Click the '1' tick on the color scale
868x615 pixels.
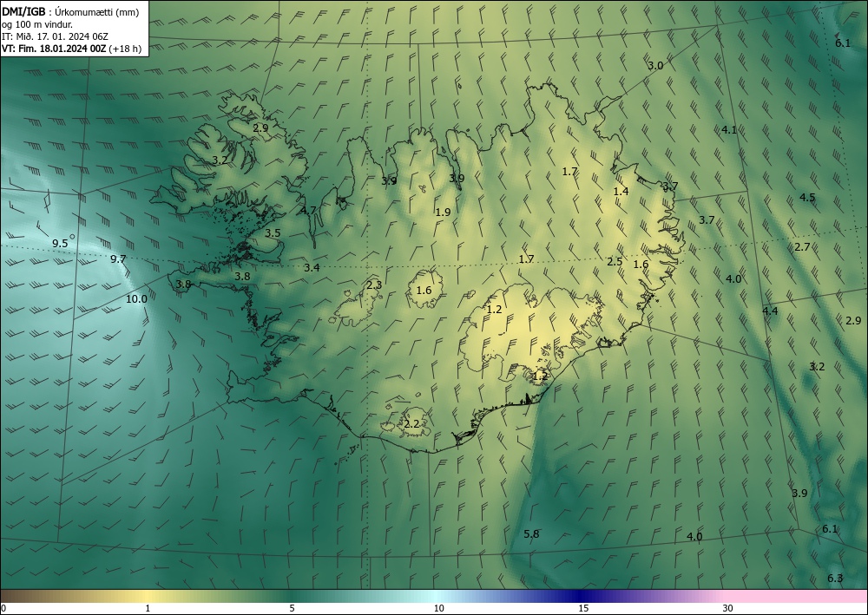148,608
